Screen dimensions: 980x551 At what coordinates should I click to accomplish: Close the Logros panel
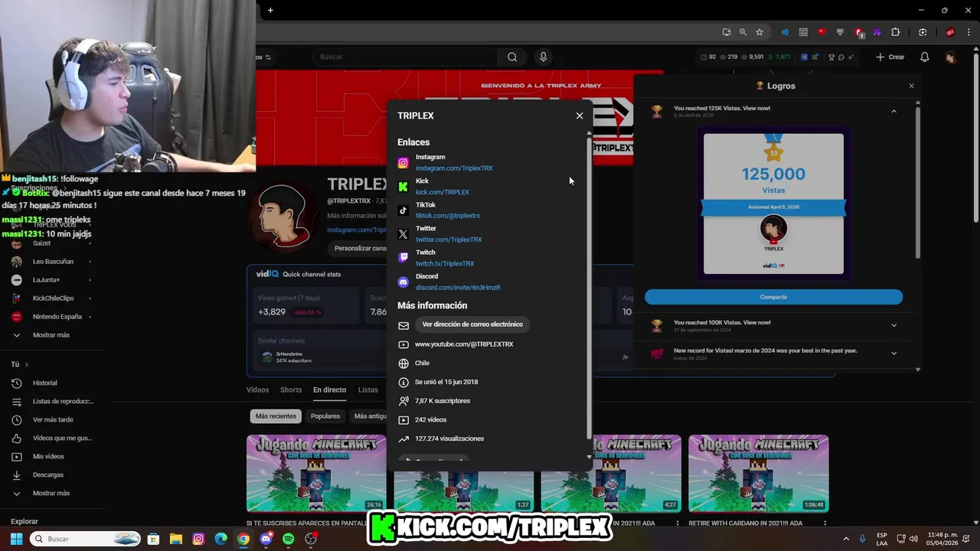coord(911,86)
